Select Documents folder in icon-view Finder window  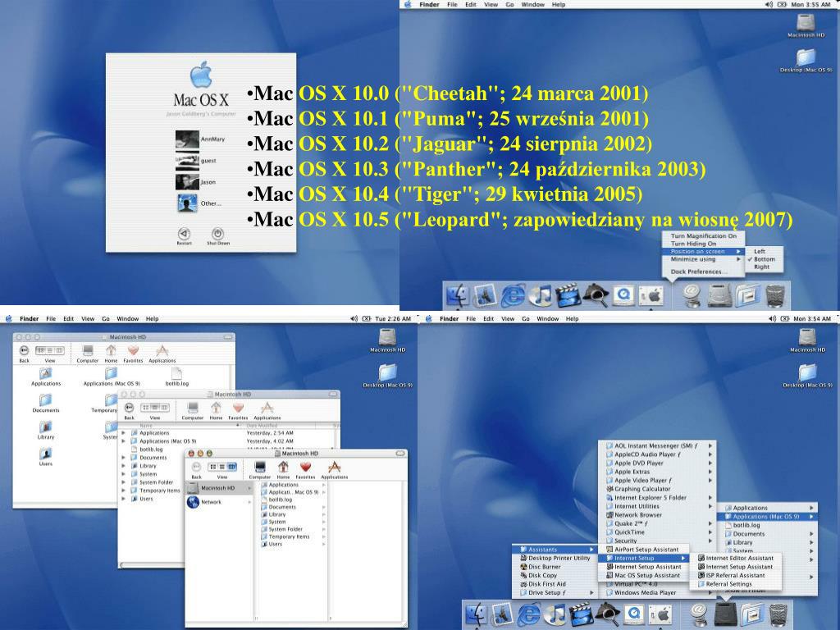[x=46, y=403]
